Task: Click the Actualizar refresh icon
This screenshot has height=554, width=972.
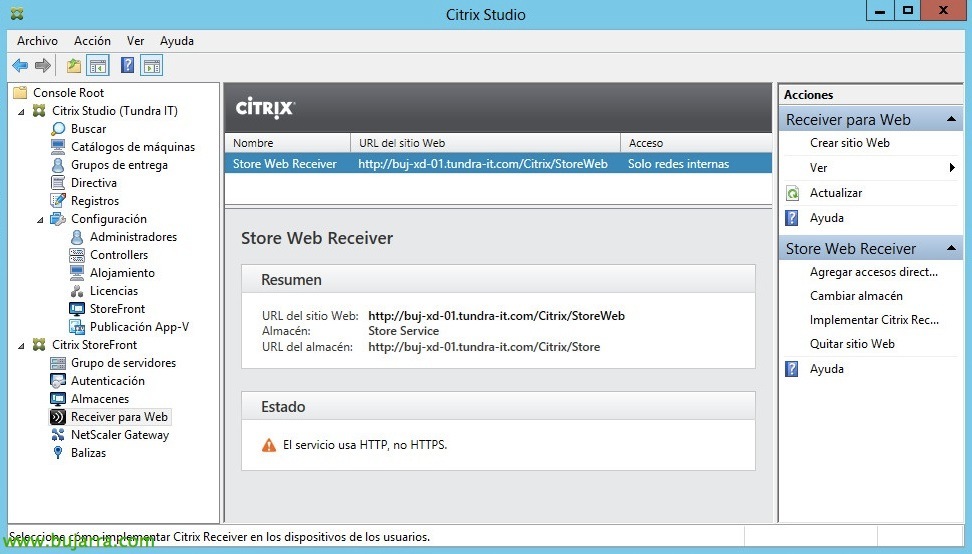Action: (792, 193)
